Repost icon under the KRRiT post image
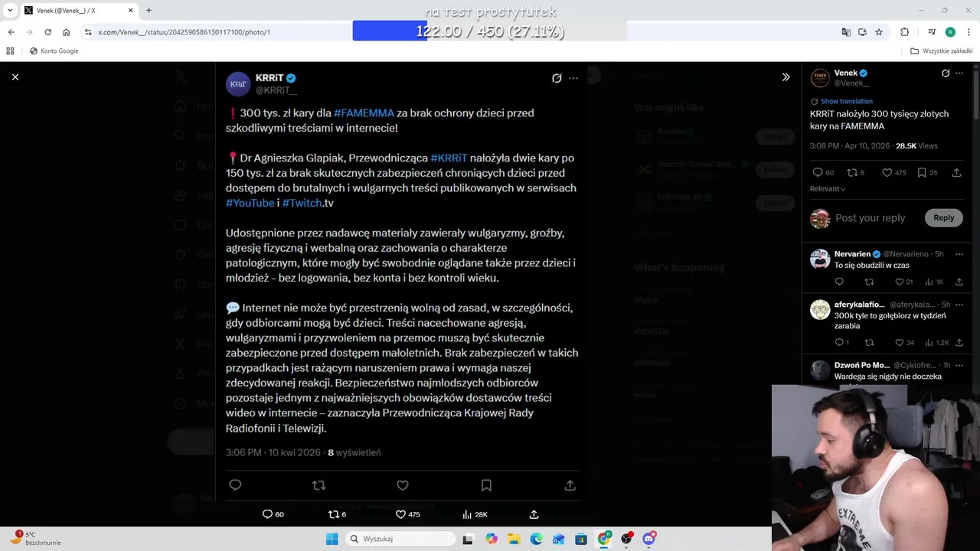Viewport: 980px width, 551px height. tap(319, 485)
